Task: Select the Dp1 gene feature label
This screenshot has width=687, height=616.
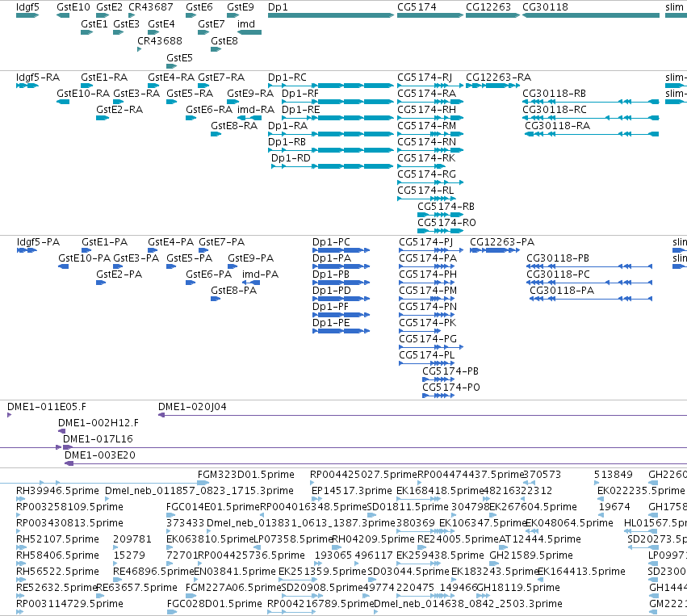Action: [x=278, y=7]
